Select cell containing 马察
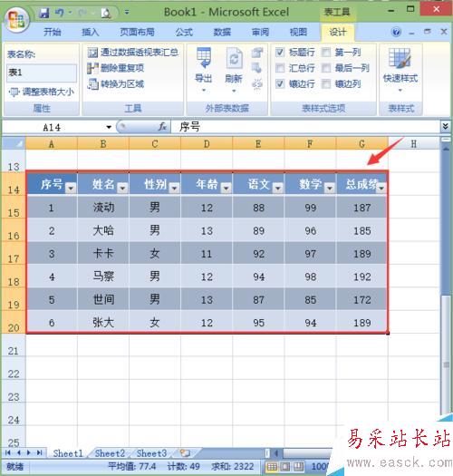 103,277
